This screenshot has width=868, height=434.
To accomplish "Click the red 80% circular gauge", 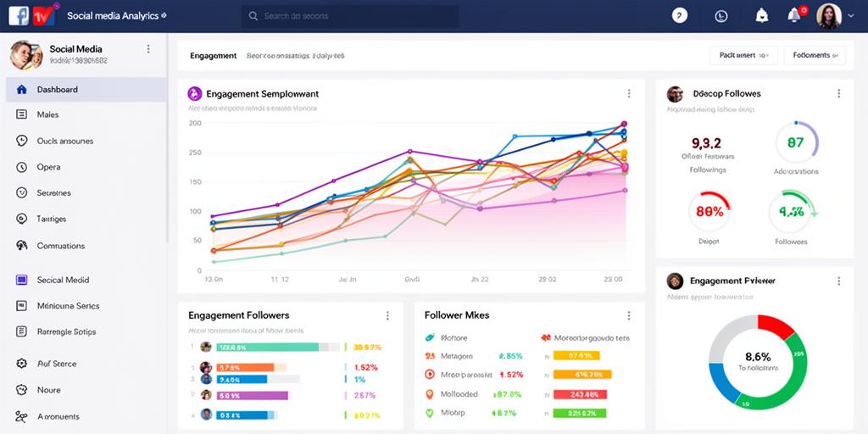I will (x=709, y=211).
